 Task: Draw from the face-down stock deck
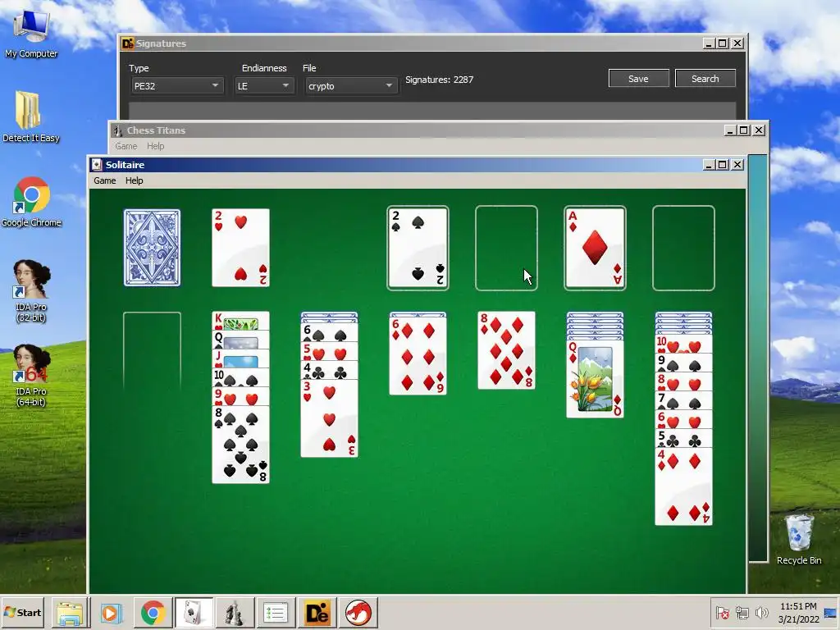pyautogui.click(x=152, y=248)
